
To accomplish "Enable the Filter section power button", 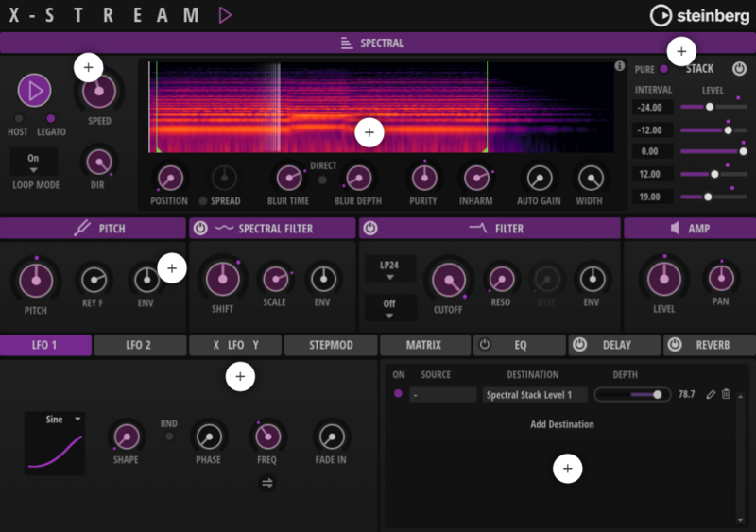I will (370, 228).
